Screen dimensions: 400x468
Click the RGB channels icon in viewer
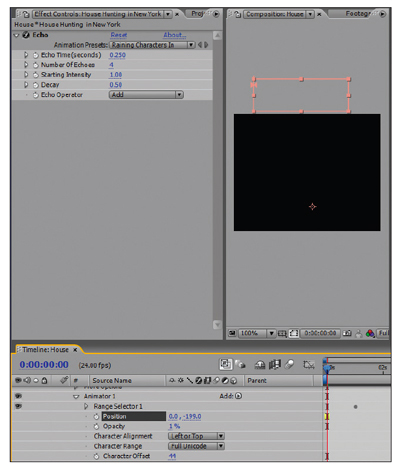tap(370, 333)
